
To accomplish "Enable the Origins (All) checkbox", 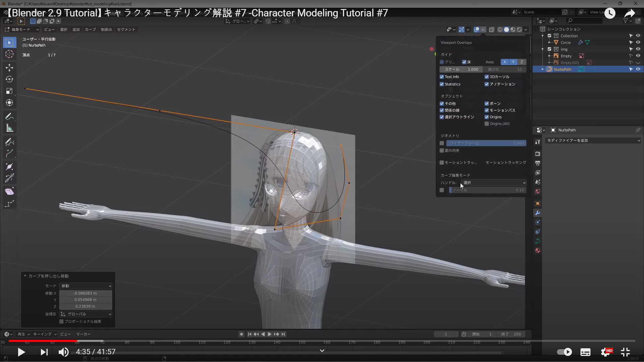I will tap(487, 124).
